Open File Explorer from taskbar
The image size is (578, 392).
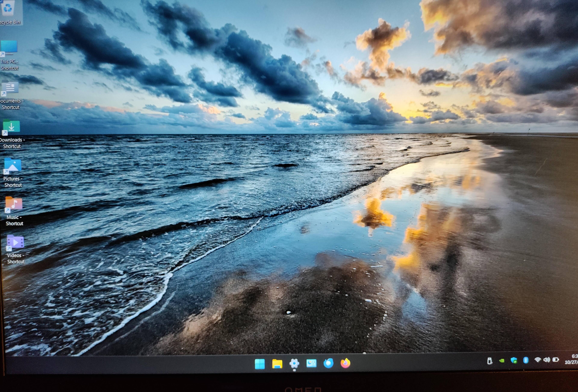click(277, 364)
